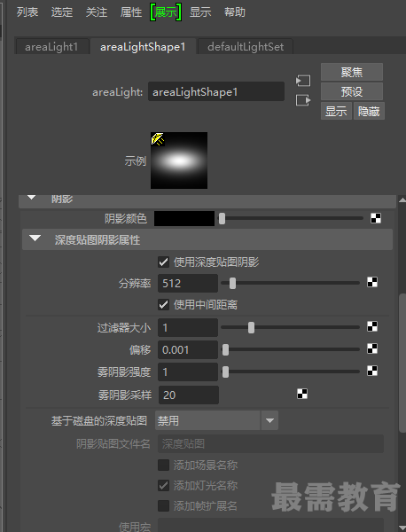Image resolution: width=406 pixels, height=532 pixels.
Task: Click the scrollbar up arrow
Action: pos(402,199)
